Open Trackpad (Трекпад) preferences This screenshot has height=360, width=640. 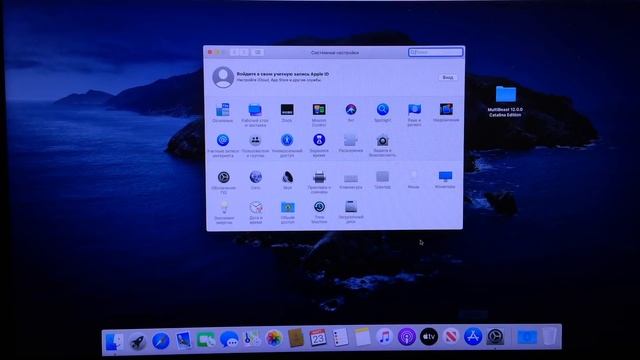382,177
